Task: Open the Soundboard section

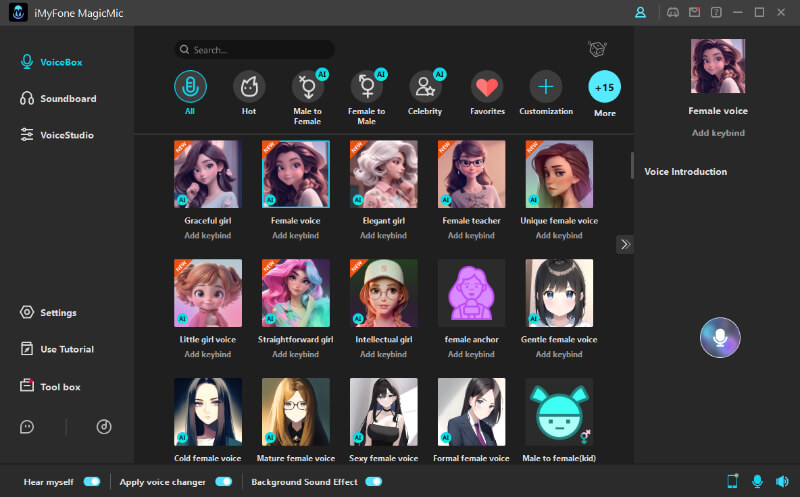Action: click(x=58, y=98)
